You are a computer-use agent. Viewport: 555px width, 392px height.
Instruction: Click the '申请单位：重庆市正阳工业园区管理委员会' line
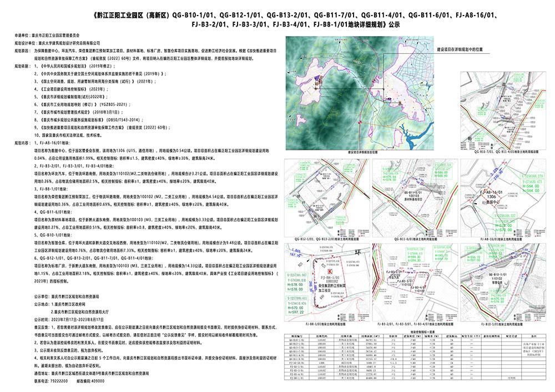click(47, 36)
